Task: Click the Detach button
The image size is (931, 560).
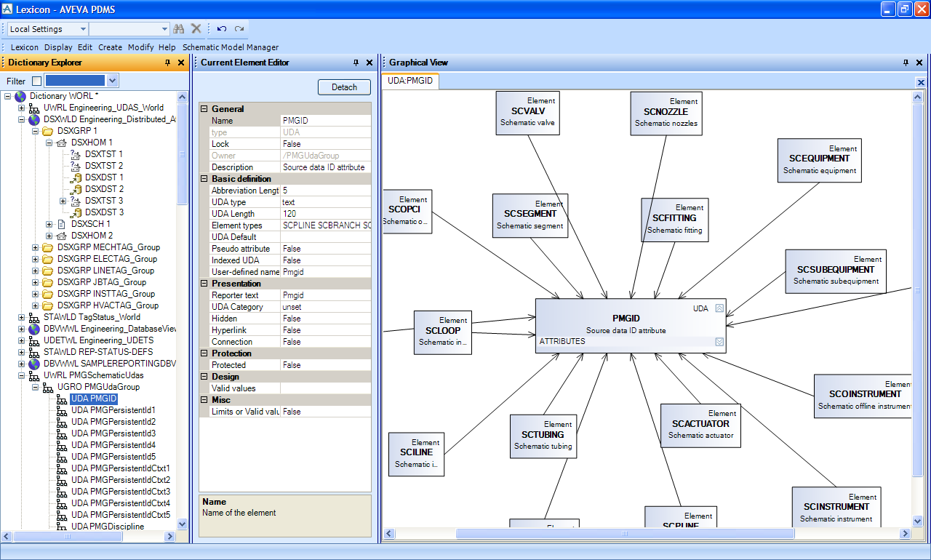Action: [x=344, y=87]
